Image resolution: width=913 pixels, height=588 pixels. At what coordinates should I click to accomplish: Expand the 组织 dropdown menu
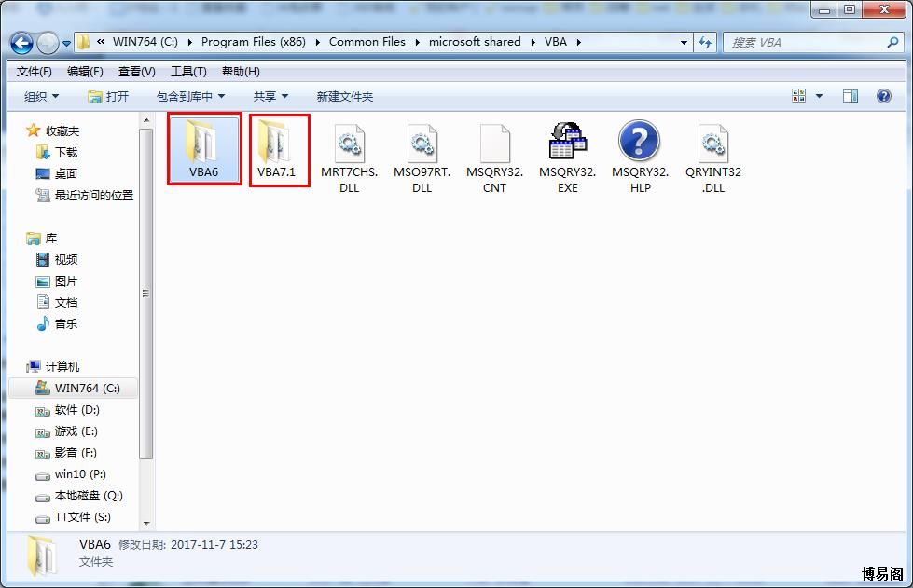(41, 96)
